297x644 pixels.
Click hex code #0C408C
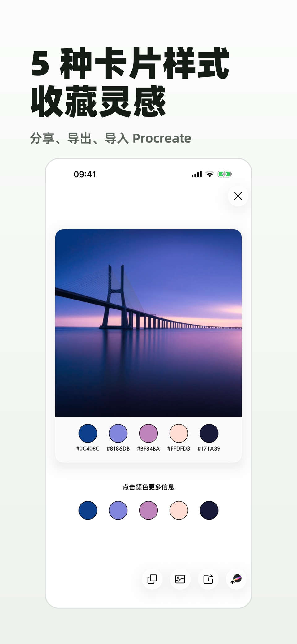click(x=88, y=448)
